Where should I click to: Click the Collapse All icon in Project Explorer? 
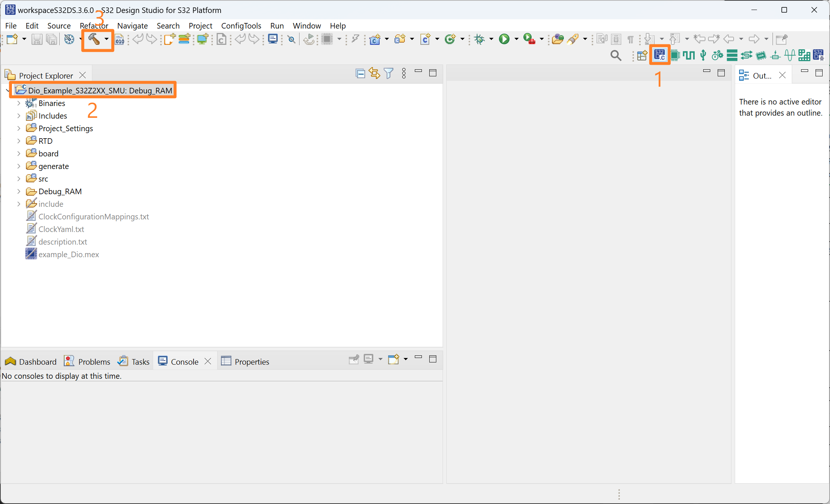click(360, 73)
